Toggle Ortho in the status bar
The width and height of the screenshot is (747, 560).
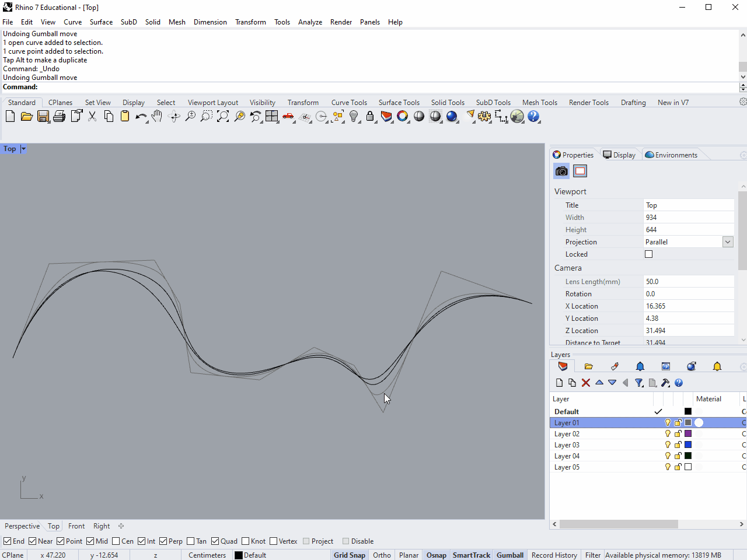[x=382, y=555]
